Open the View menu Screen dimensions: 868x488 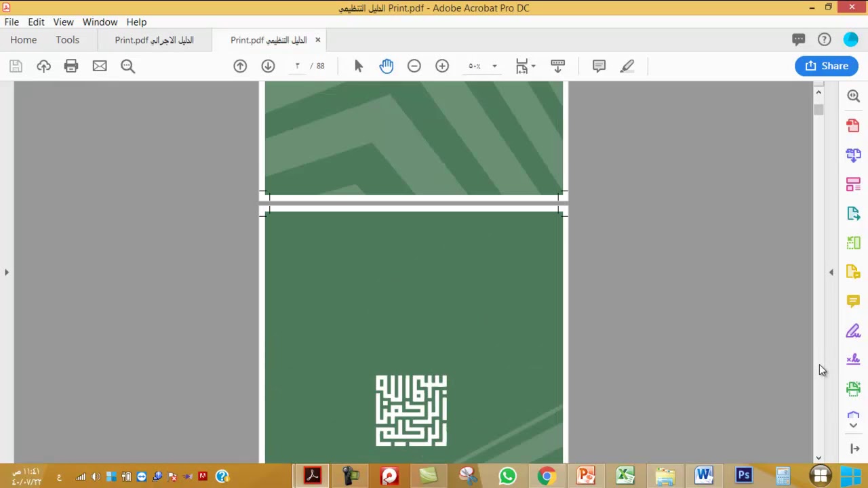coord(63,22)
